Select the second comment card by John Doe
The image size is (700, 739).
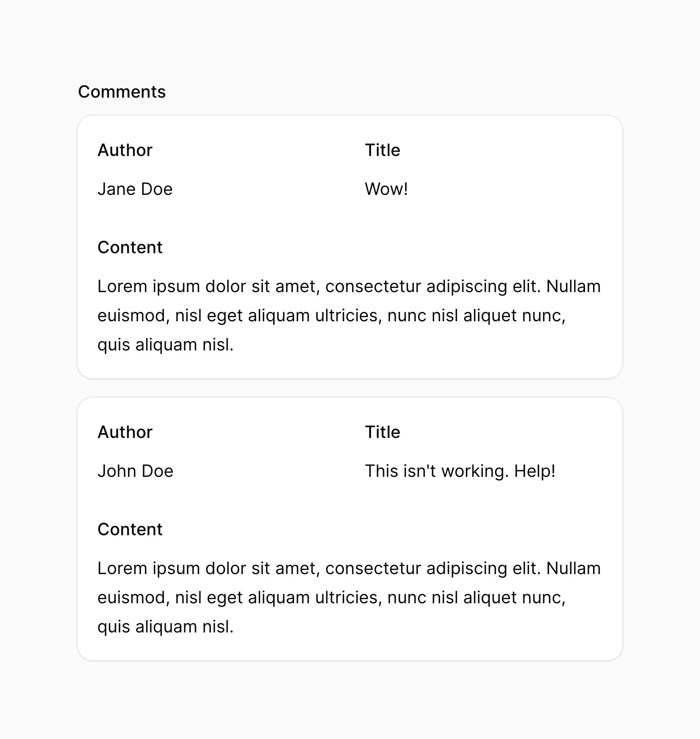[x=350, y=529]
